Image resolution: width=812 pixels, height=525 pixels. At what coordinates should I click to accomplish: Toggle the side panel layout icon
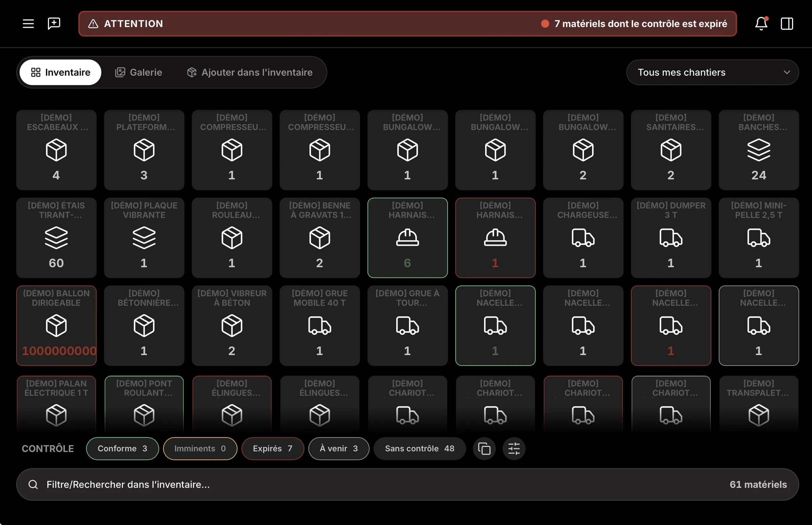click(787, 23)
